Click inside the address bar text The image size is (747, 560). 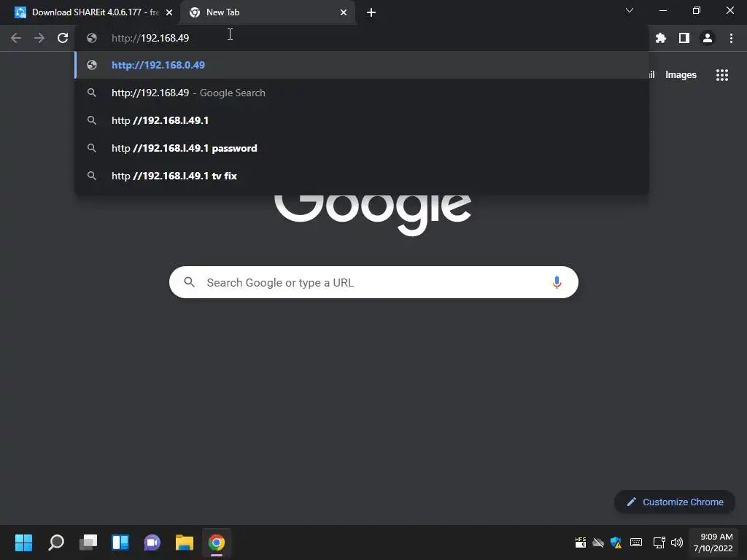(150, 38)
